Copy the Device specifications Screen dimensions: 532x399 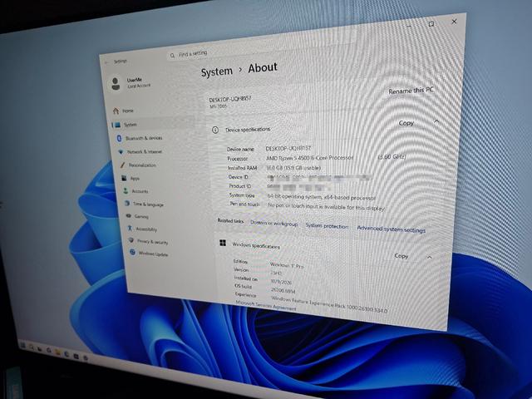406,123
